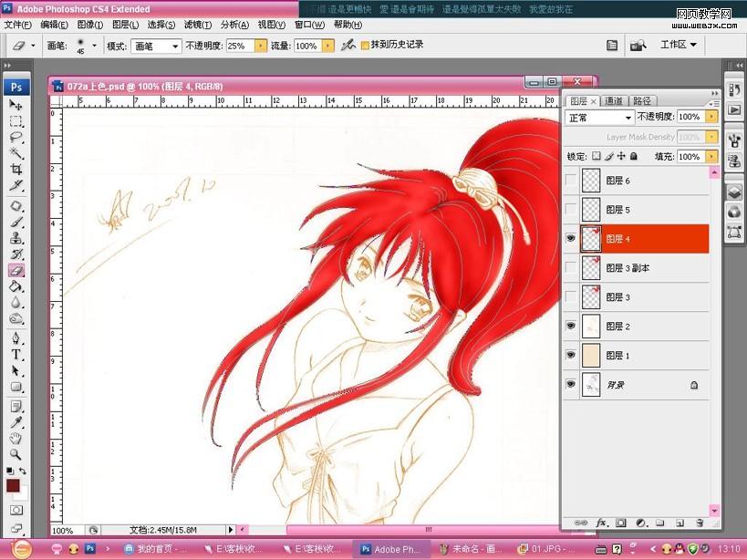Viewport: 747px width, 560px height.
Task: Select the Type tool
Action: click(16, 355)
